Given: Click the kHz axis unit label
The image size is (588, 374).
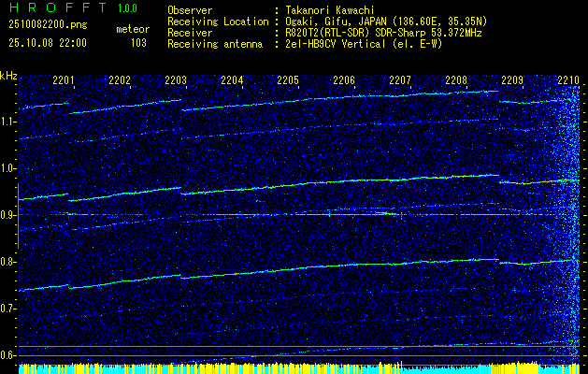Looking at the screenshot, I should pos(9,76).
